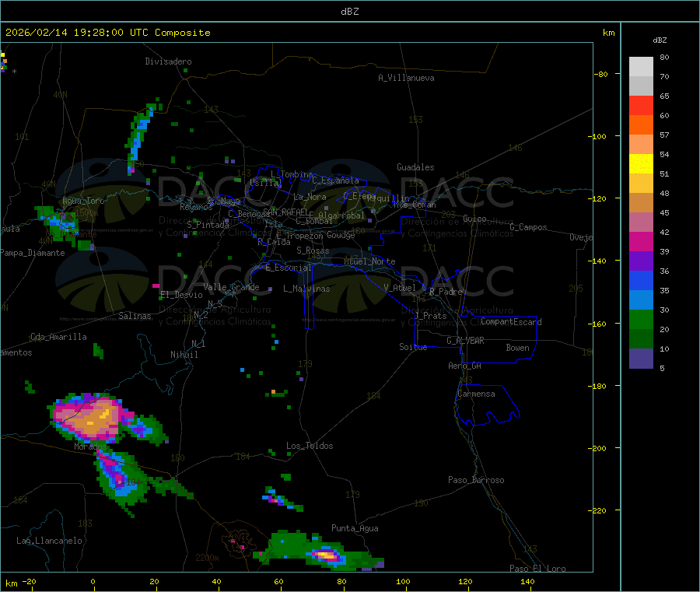This screenshot has width=700, height=592.
Task: Click the Guadales place label
Action: click(x=415, y=167)
